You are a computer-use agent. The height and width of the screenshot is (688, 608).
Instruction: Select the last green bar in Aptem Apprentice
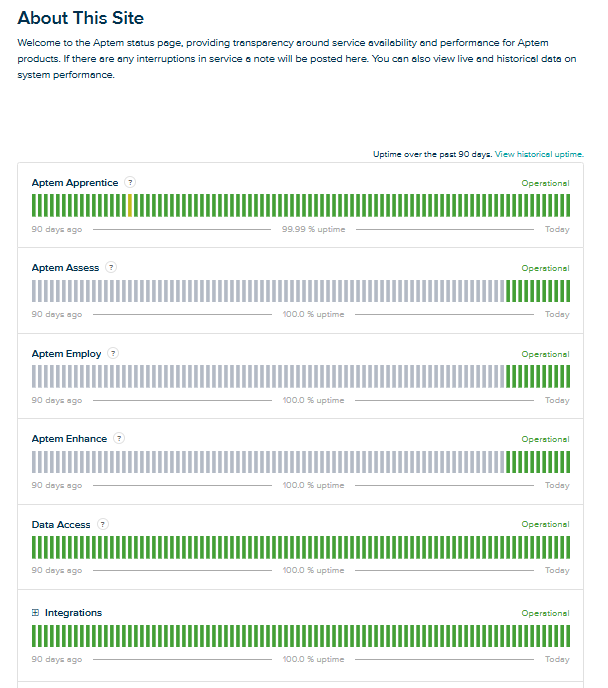tap(568, 205)
